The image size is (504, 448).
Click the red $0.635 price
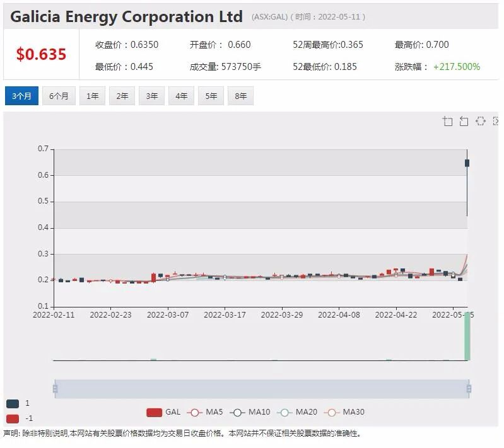click(41, 54)
